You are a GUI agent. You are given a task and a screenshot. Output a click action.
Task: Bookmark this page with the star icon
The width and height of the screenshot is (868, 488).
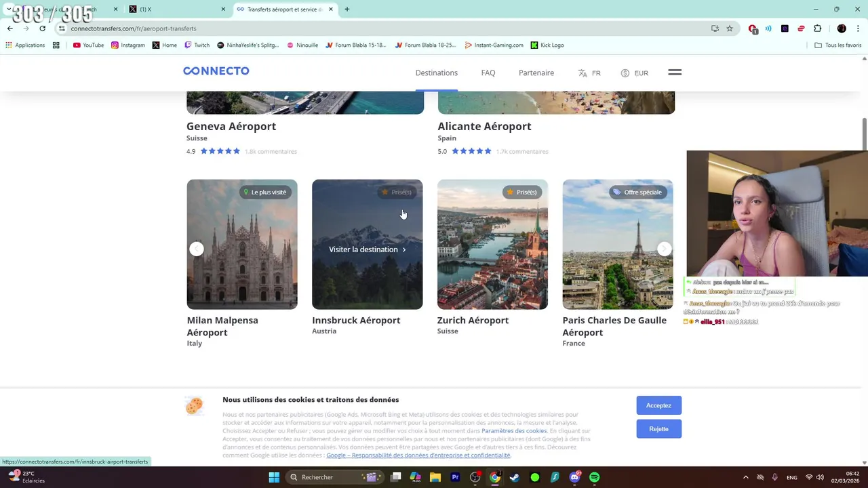(730, 28)
